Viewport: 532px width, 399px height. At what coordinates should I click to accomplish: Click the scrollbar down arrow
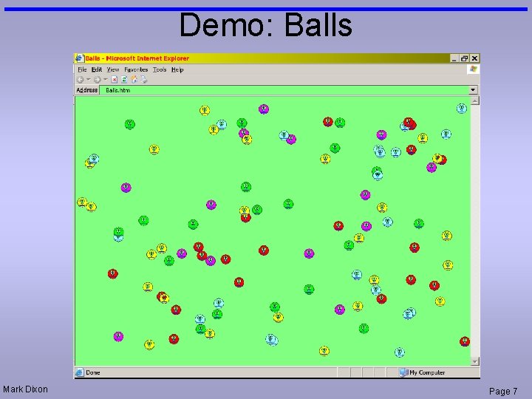tap(475, 361)
